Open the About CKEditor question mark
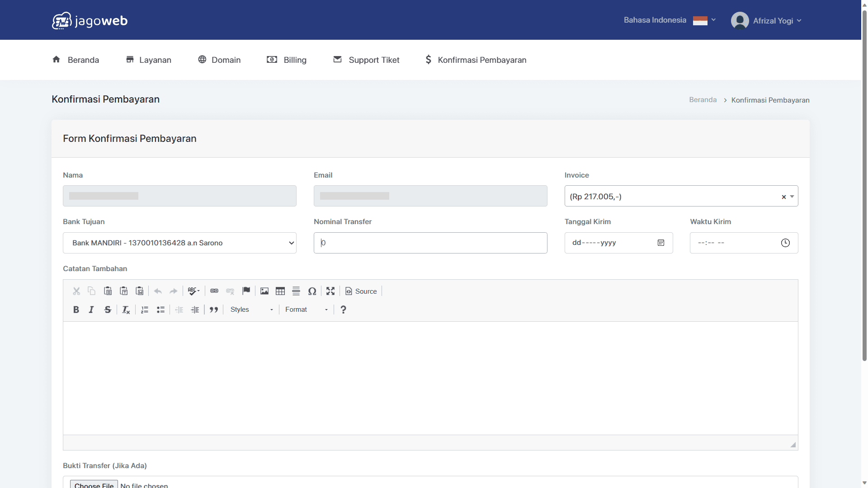Viewport: 868px width, 488px height. [x=343, y=310]
